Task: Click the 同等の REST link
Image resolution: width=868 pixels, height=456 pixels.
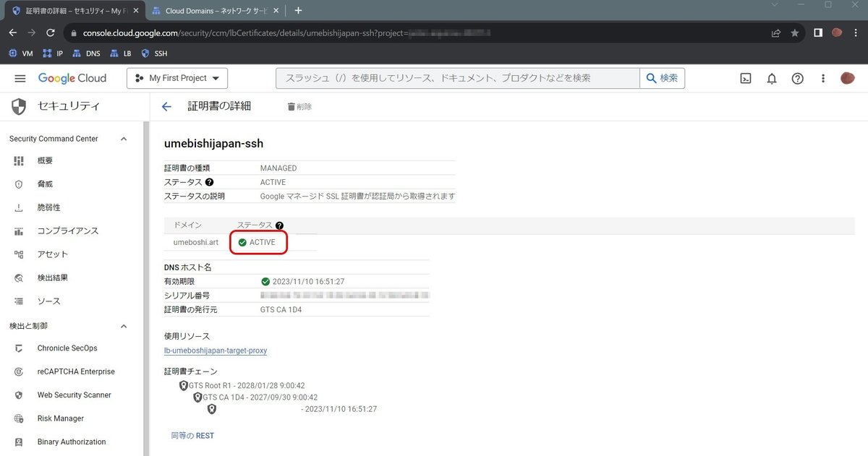Action: [192, 436]
